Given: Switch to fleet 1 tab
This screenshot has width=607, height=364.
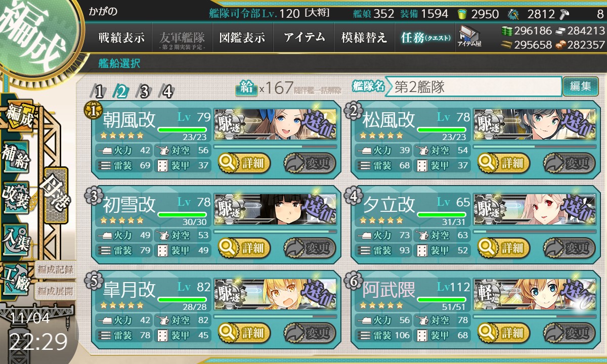Looking at the screenshot, I should (x=99, y=92).
